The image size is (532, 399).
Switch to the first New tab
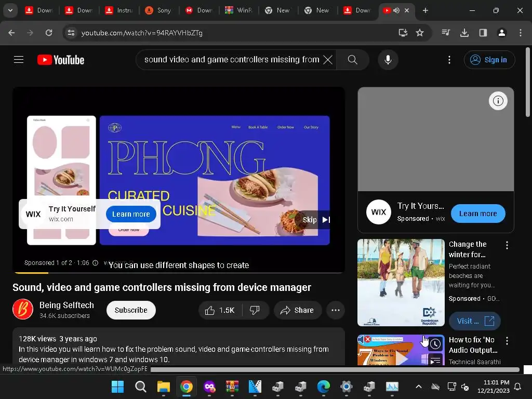point(278,10)
